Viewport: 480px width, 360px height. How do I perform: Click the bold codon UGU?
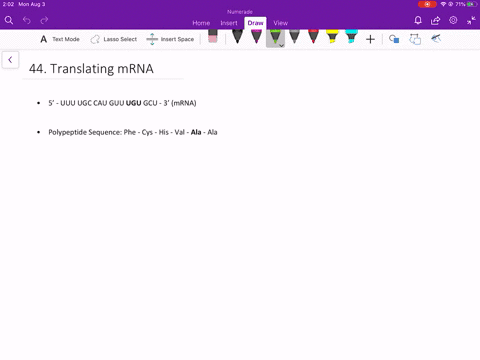click(x=133, y=103)
